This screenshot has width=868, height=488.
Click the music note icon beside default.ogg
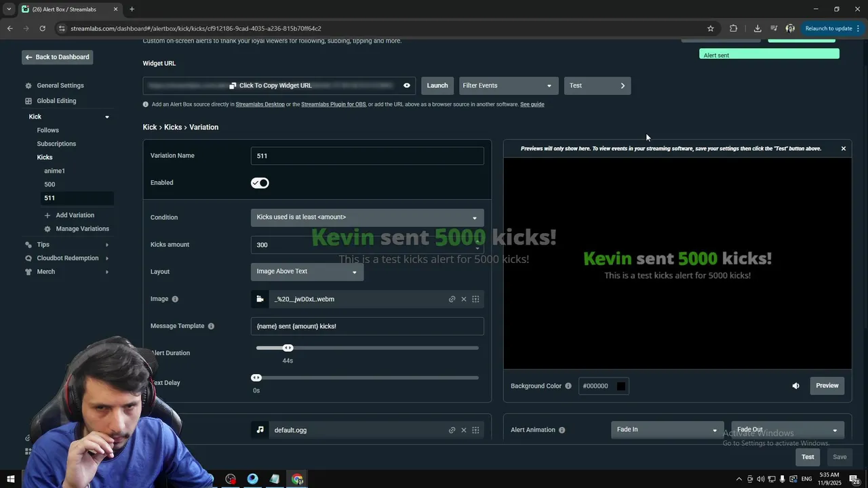tap(260, 430)
